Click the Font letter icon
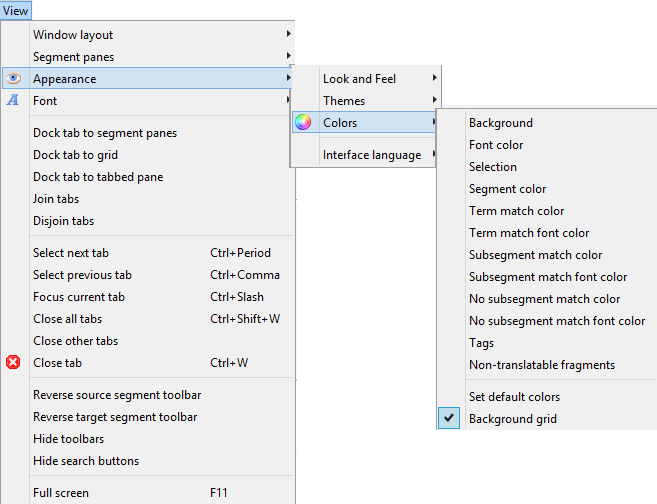The height and width of the screenshot is (504, 657). click(13, 101)
